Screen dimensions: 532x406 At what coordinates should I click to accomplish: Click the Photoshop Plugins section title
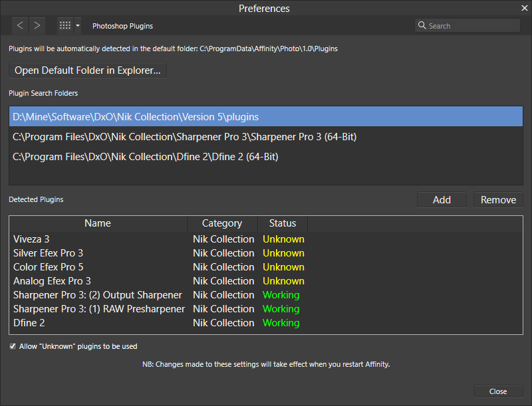click(x=123, y=26)
